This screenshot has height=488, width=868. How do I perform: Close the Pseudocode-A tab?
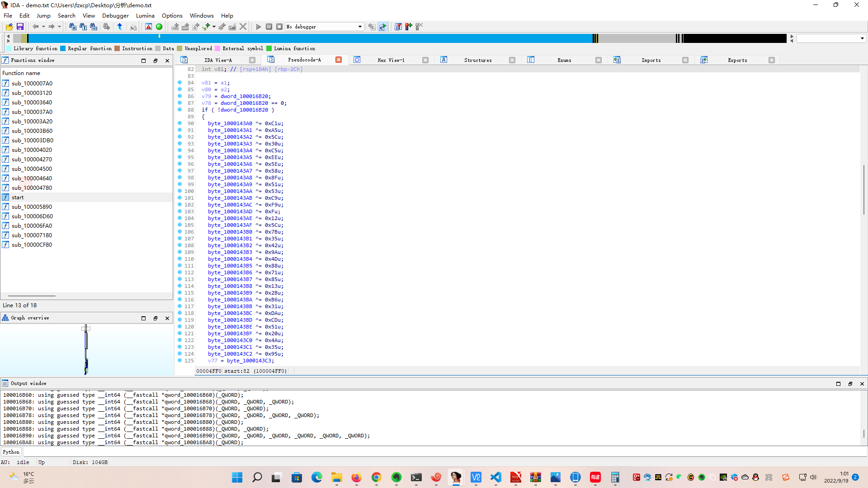pyautogui.click(x=339, y=60)
